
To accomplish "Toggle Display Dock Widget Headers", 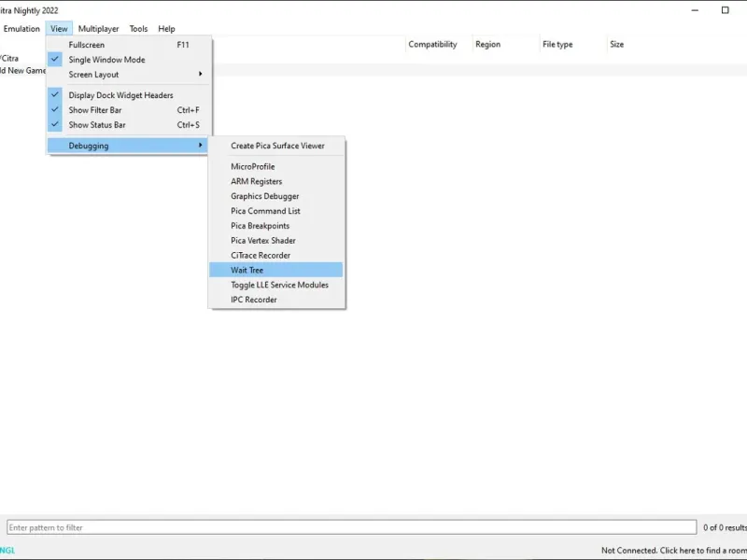I will 128,95.
